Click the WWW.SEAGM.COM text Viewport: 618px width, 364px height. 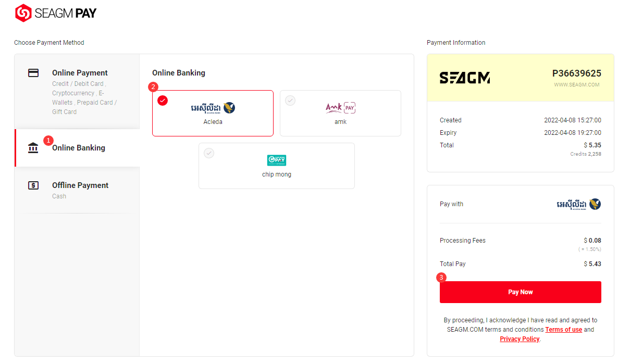[577, 85]
